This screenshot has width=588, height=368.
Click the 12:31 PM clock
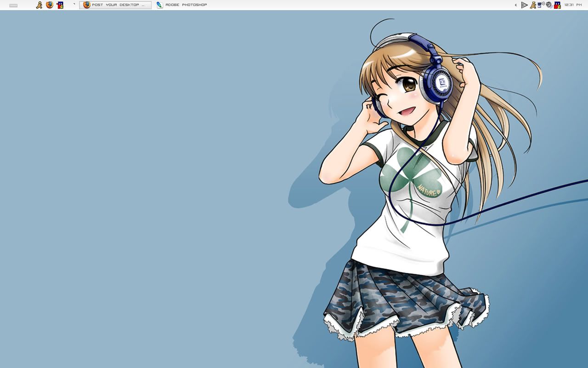(573, 5)
